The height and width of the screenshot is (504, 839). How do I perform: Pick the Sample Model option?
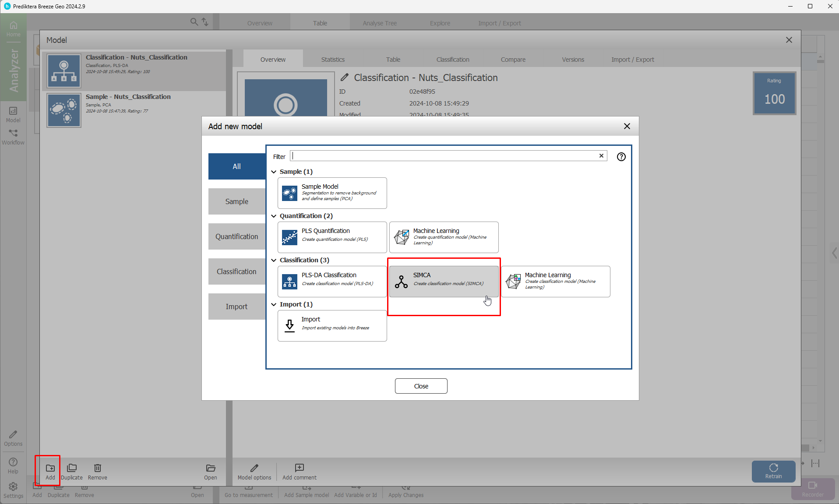pyautogui.click(x=332, y=193)
